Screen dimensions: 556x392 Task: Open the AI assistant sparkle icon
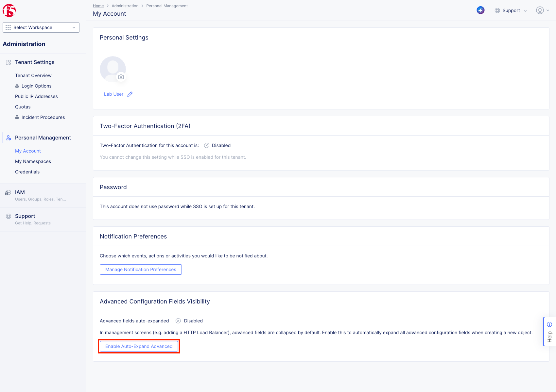click(480, 10)
